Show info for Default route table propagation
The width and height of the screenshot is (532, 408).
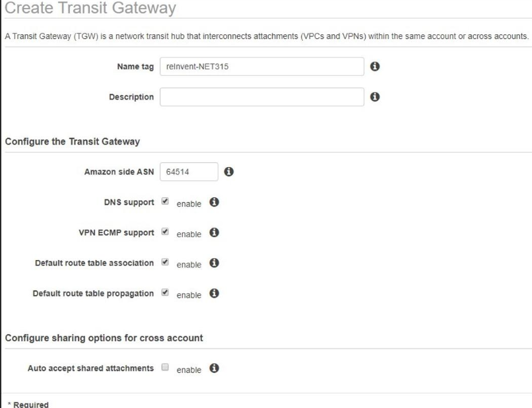point(214,293)
